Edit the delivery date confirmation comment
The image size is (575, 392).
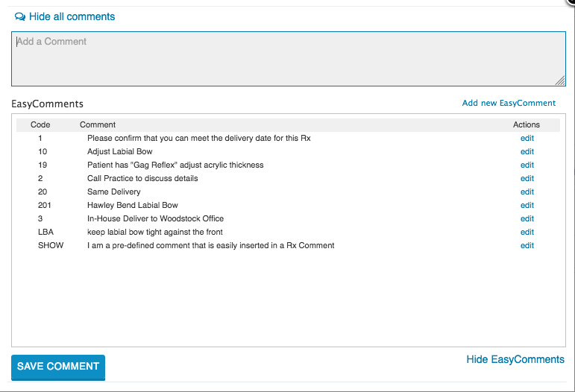pyautogui.click(x=527, y=139)
